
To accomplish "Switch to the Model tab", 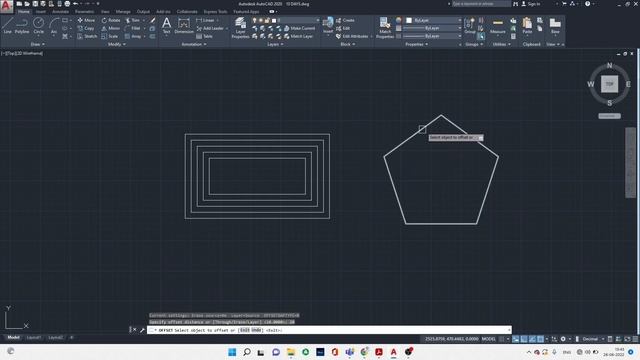I will (13, 338).
